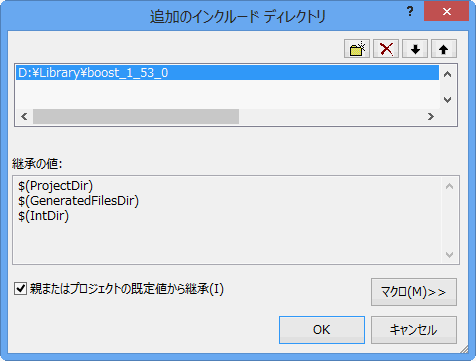
Task: Click $(ProjectDir) inherited value
Action: point(56,186)
